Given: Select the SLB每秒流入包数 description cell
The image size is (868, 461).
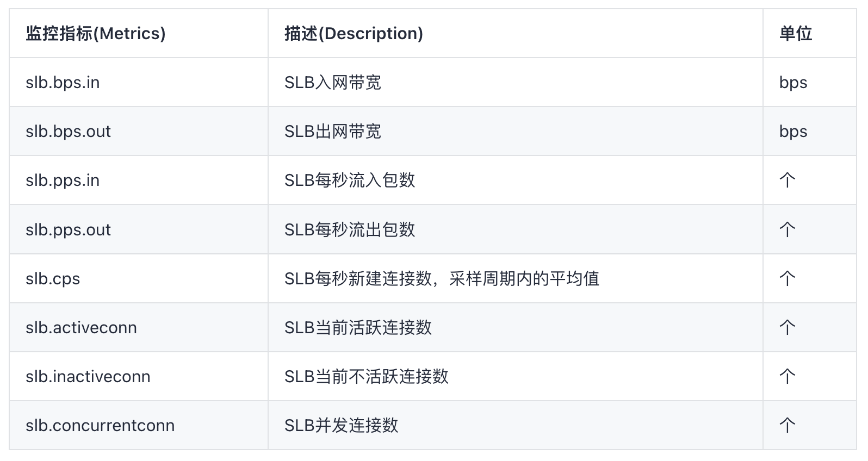Looking at the screenshot, I should (x=350, y=180).
